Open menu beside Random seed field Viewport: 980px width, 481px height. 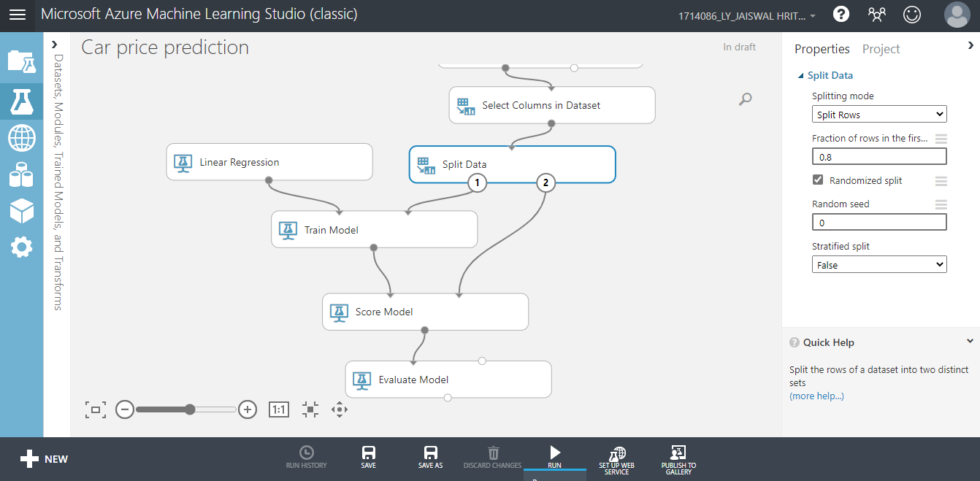coord(941,204)
